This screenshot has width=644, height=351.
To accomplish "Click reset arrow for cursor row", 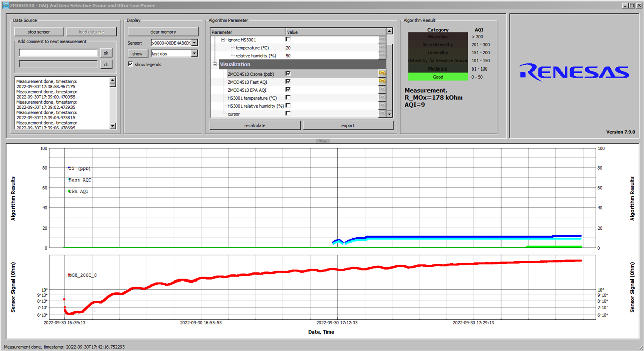I will click(382, 114).
